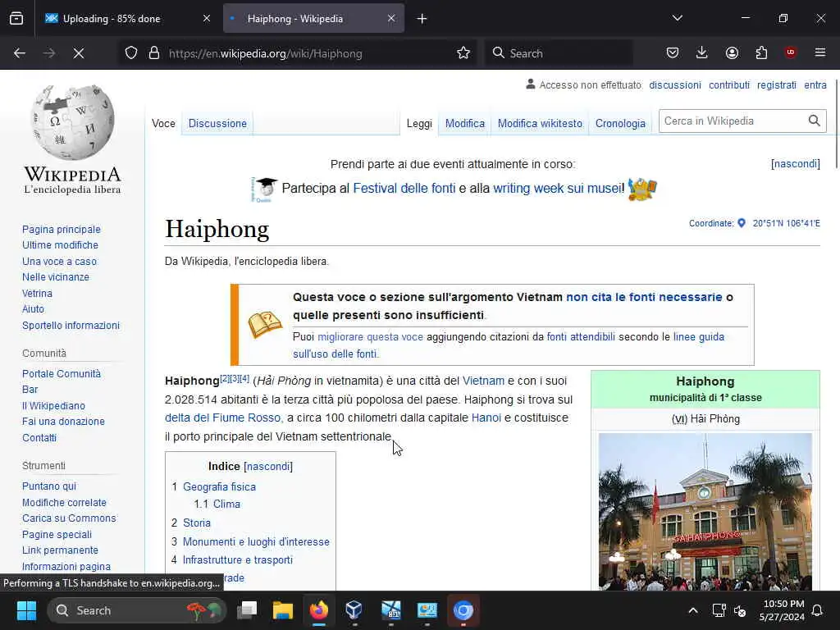Click the entra login link
The height and width of the screenshot is (630, 840).
tap(815, 85)
